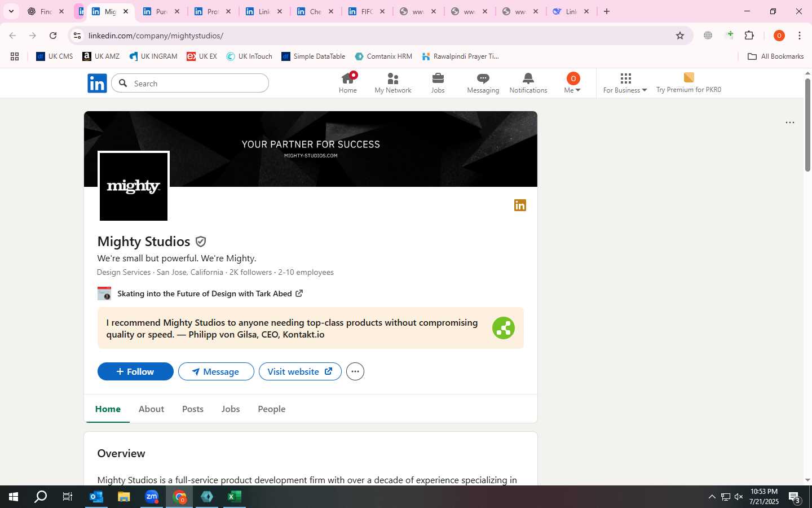Switch to the company Home tab

click(108, 409)
